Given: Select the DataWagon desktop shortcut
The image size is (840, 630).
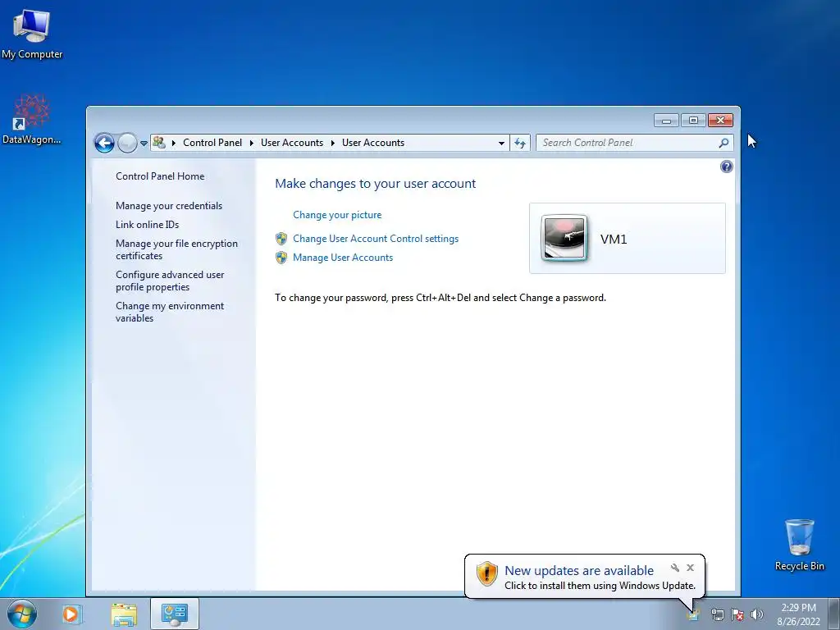Looking at the screenshot, I should pos(32,120).
